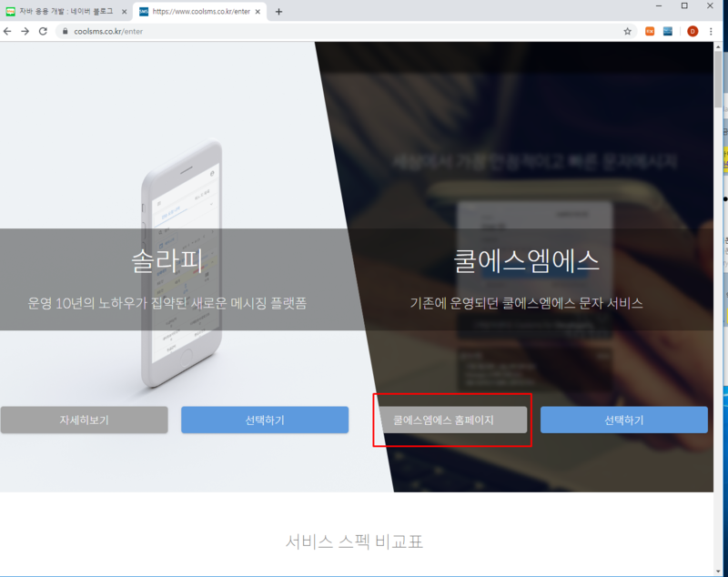
Task: Click text 운영 10년의 노하우가 집약된 새로운 메시징 플랫폼
Action: [x=167, y=304]
